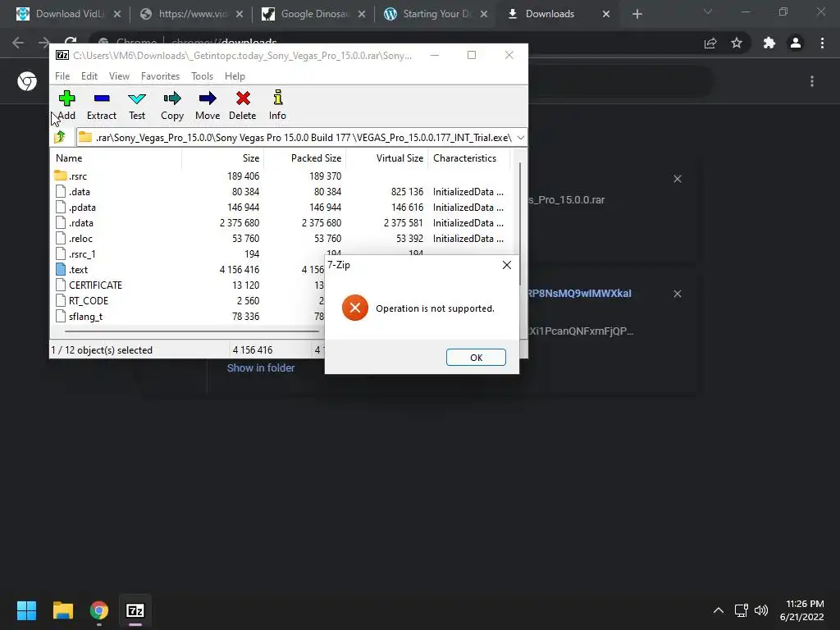This screenshot has height=630, width=840.
Task: Open Windows Start button
Action: [26, 610]
